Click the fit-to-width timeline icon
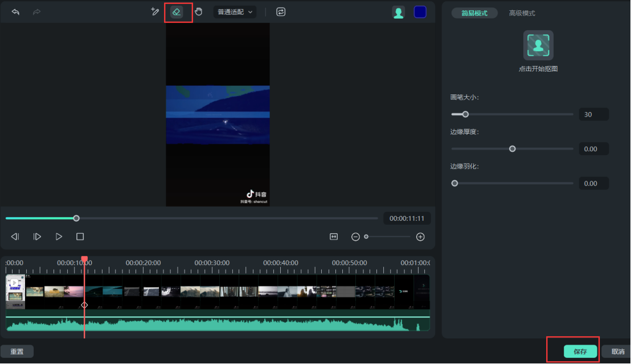The width and height of the screenshot is (631, 364). (334, 237)
